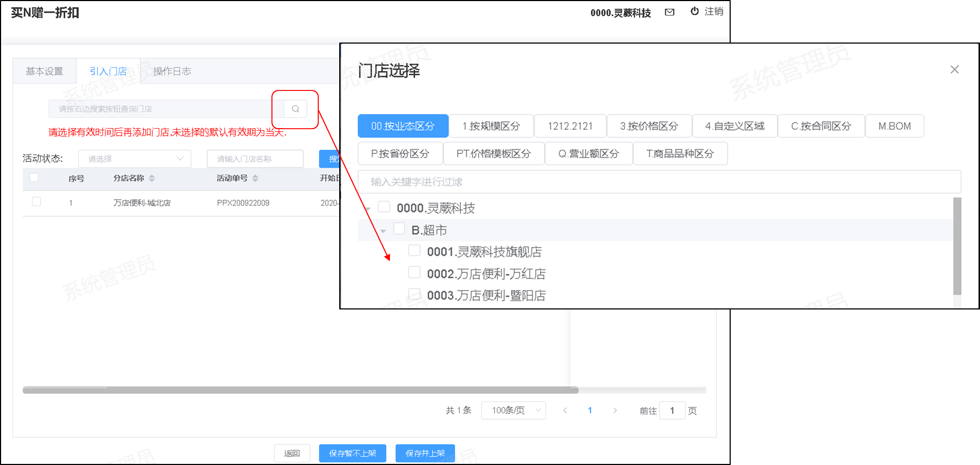Open the 活动状态 dropdown
980x465 pixels.
[x=135, y=159]
